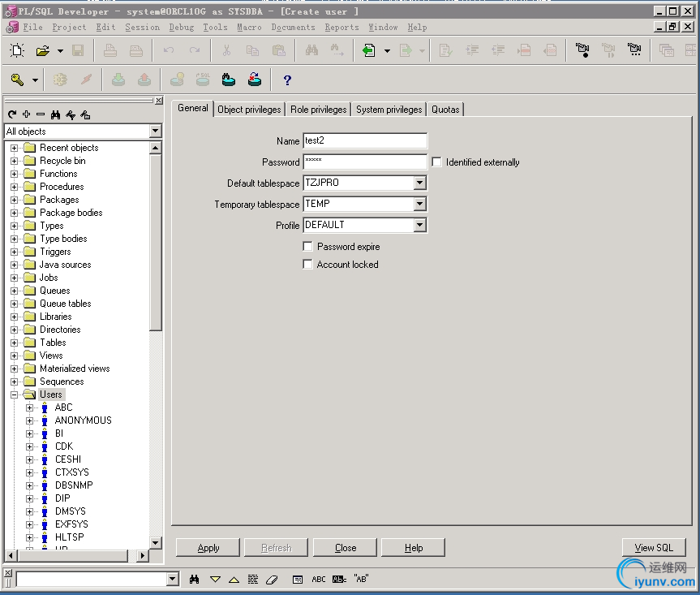Image resolution: width=700 pixels, height=595 pixels.
Task: Close the object browser panel
Action: 159,101
